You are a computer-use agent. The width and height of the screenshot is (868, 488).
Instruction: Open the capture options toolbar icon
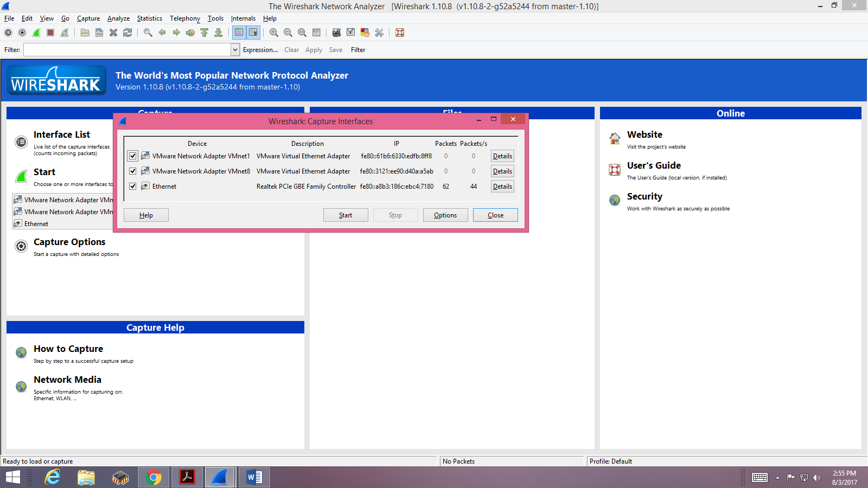tap(22, 33)
